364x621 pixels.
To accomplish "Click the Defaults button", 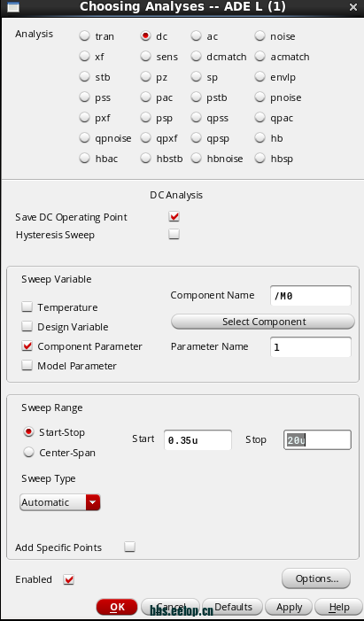I will [233, 607].
